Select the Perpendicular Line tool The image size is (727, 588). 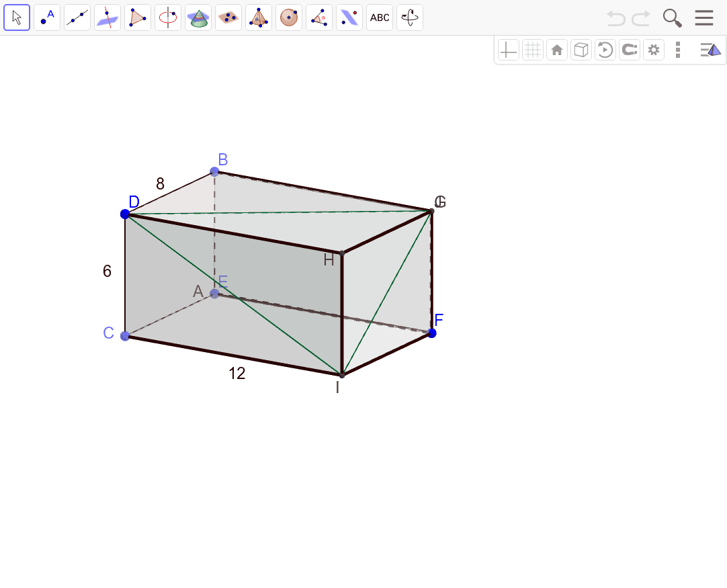(x=108, y=17)
